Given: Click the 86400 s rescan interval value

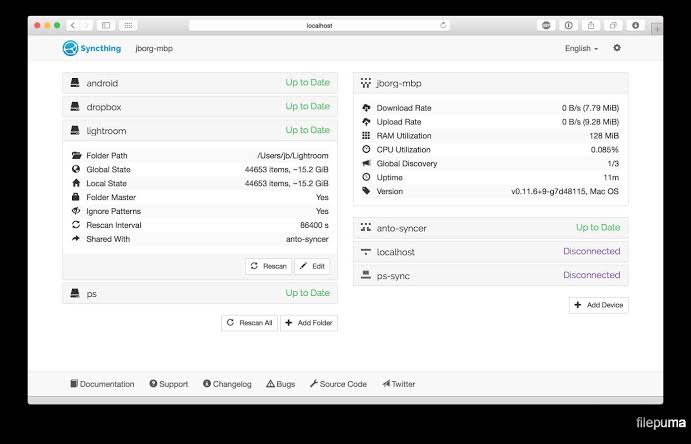Looking at the screenshot, I should tap(314, 225).
